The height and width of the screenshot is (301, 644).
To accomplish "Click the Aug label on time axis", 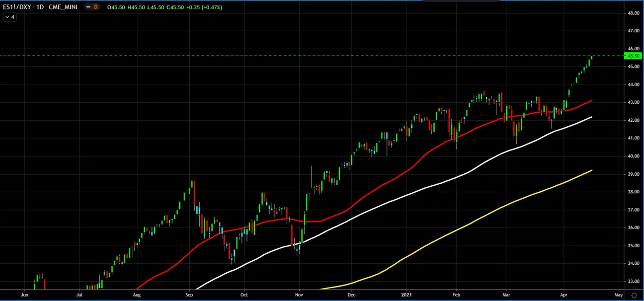I will pyautogui.click(x=136, y=295).
